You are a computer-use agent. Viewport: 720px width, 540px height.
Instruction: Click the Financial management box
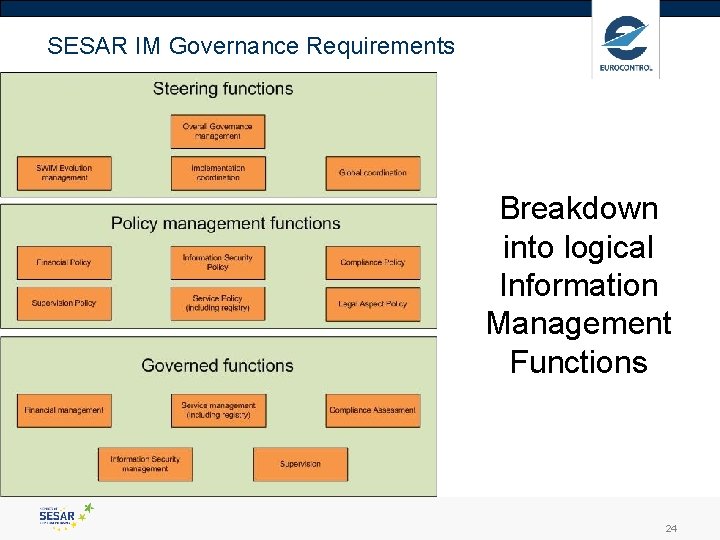64,411
